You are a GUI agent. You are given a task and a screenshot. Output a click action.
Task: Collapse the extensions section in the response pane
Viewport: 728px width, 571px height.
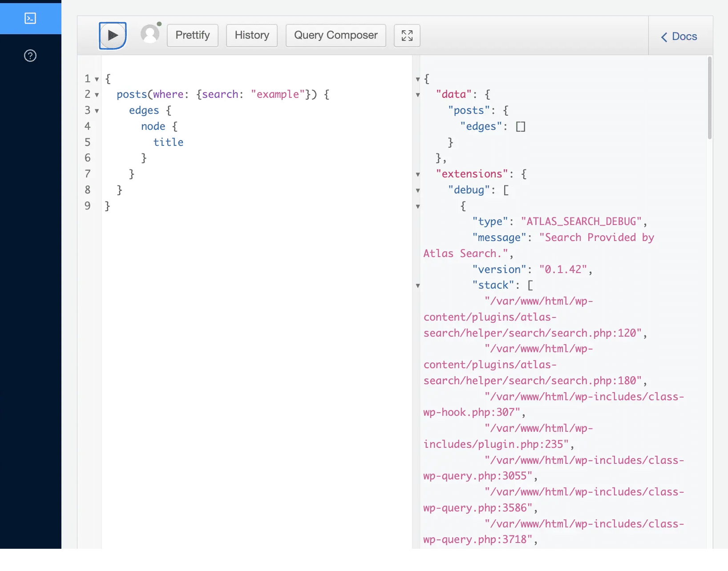(x=418, y=175)
